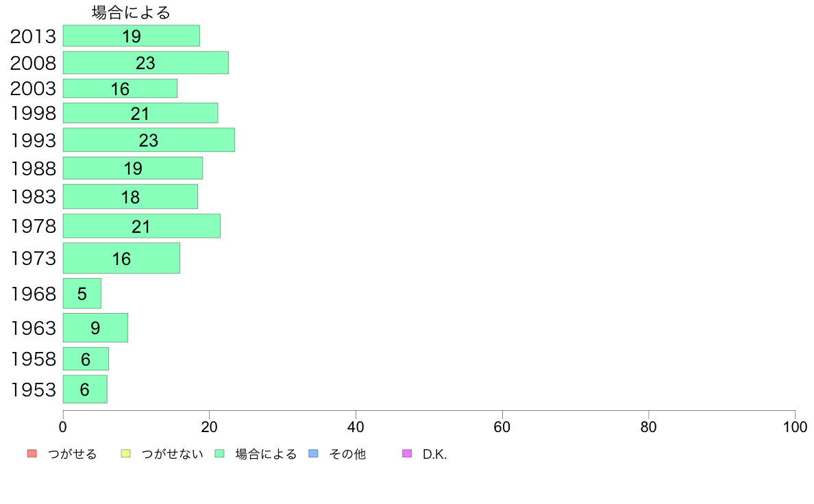814x504 pixels.
Task: Select the つがせない legend label
Action: tap(173, 454)
